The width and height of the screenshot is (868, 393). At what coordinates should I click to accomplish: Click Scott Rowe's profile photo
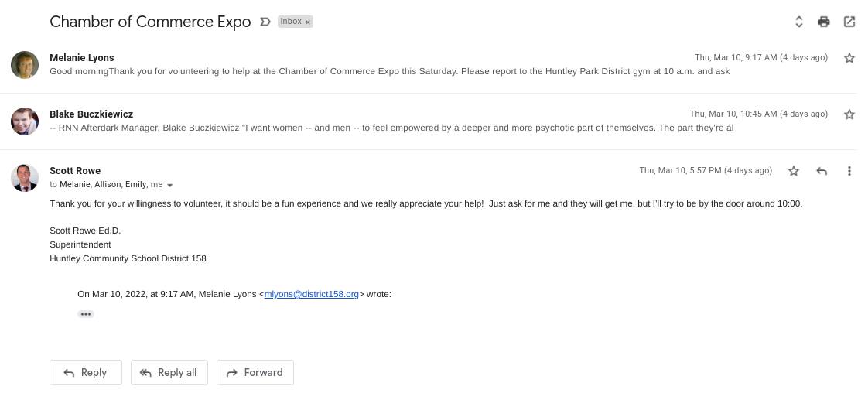(25, 178)
